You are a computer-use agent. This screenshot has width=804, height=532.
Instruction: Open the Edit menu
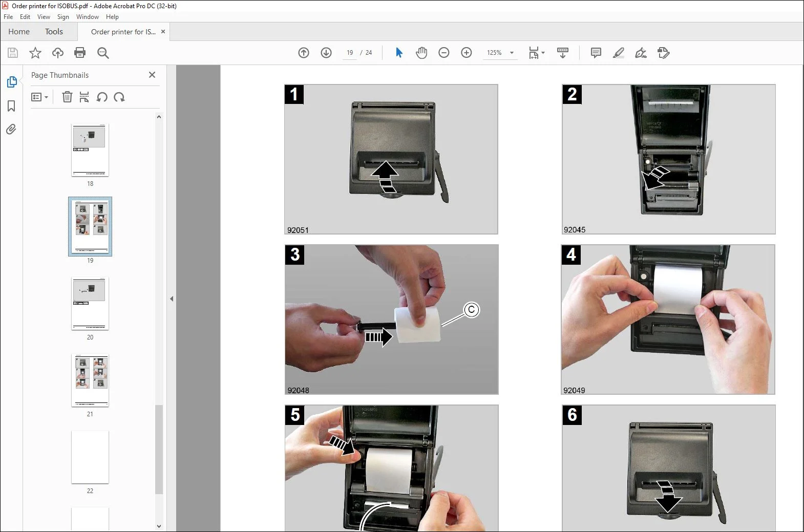click(25, 17)
